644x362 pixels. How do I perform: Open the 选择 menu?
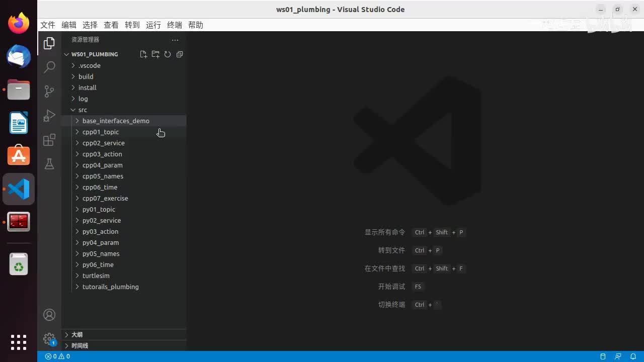[90, 25]
